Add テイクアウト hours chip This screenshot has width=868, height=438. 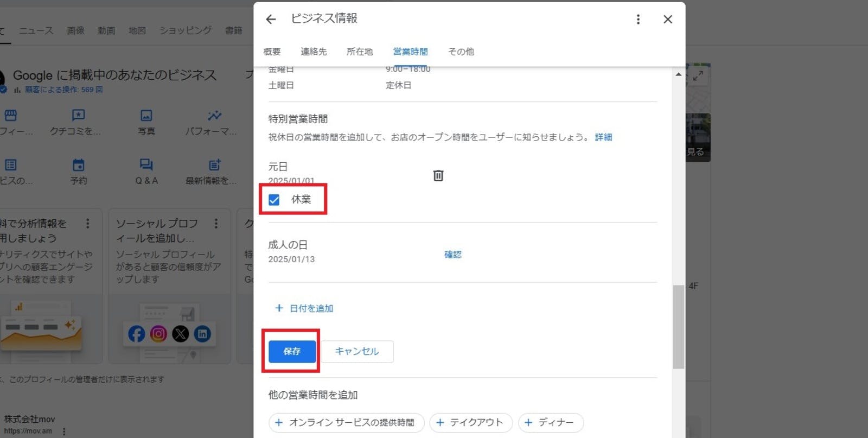(x=470, y=422)
